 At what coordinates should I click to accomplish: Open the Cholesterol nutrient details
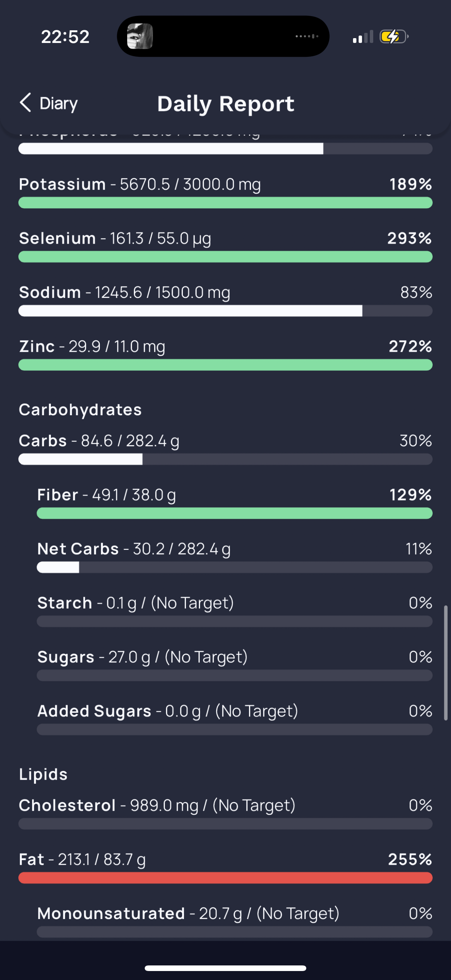pyautogui.click(x=225, y=813)
